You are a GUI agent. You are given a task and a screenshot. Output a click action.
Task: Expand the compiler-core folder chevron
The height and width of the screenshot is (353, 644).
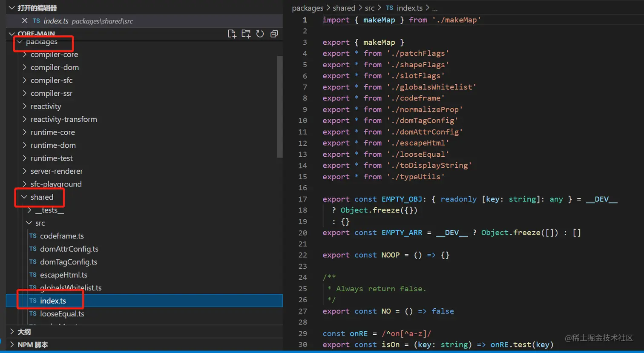tap(25, 55)
